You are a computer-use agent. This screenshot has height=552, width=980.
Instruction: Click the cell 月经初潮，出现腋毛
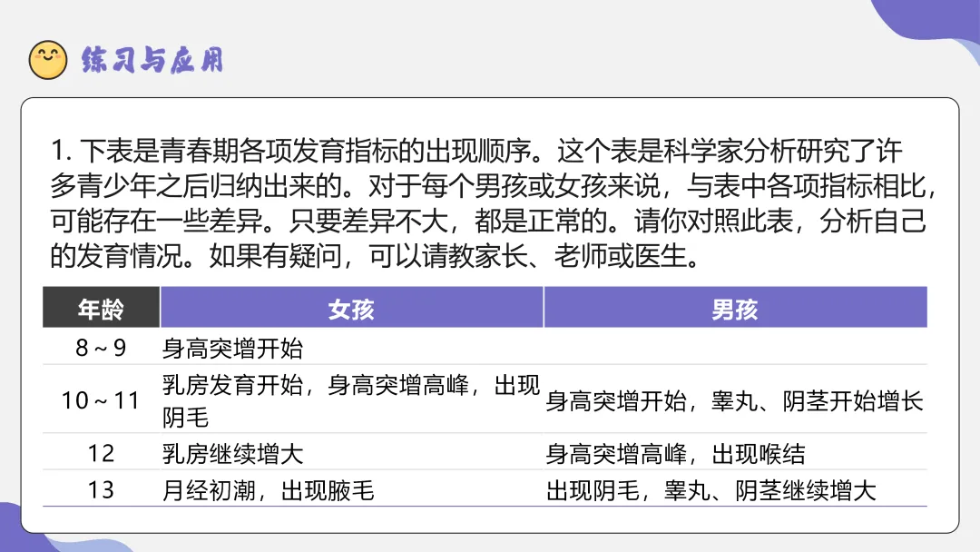click(x=352, y=489)
